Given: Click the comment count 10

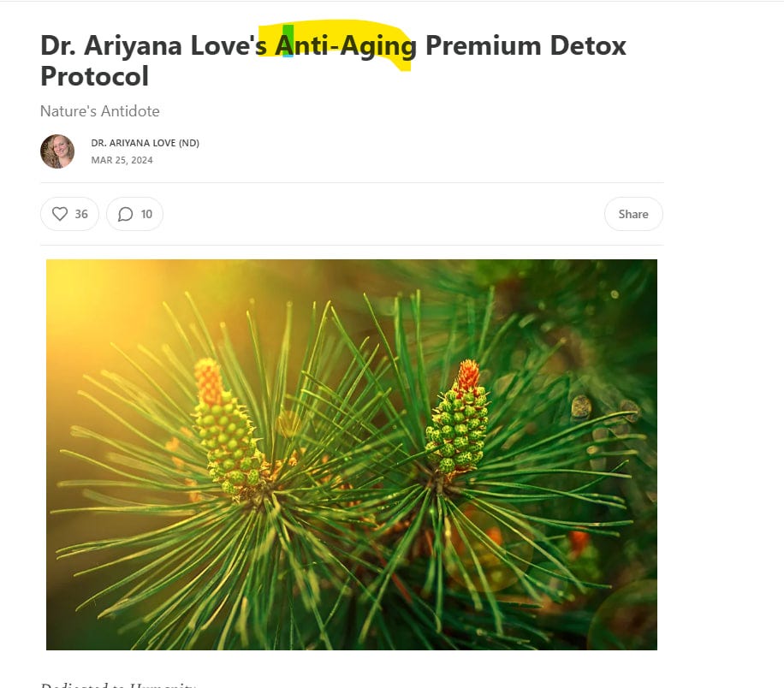Looking at the screenshot, I should click(x=146, y=214).
